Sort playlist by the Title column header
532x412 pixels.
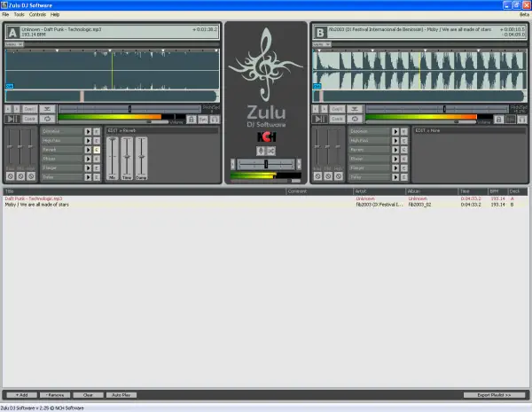145,191
